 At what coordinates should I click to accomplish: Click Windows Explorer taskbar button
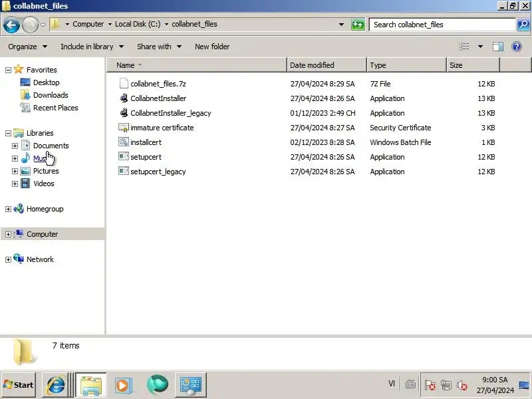pos(91,385)
